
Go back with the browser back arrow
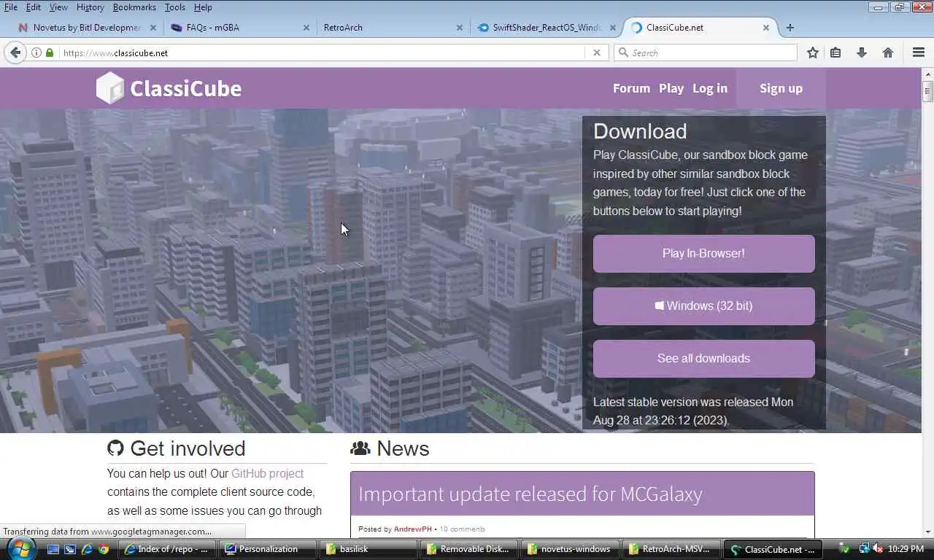15,52
